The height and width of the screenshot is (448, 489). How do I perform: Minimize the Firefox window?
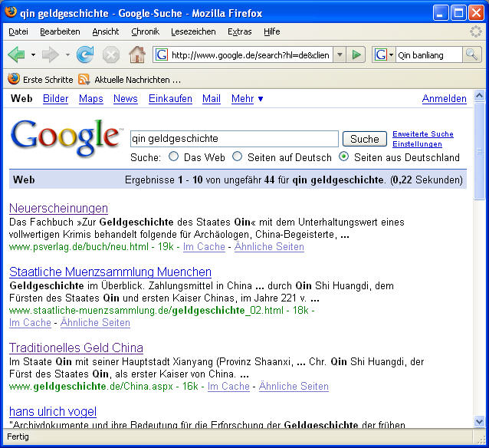tap(441, 13)
